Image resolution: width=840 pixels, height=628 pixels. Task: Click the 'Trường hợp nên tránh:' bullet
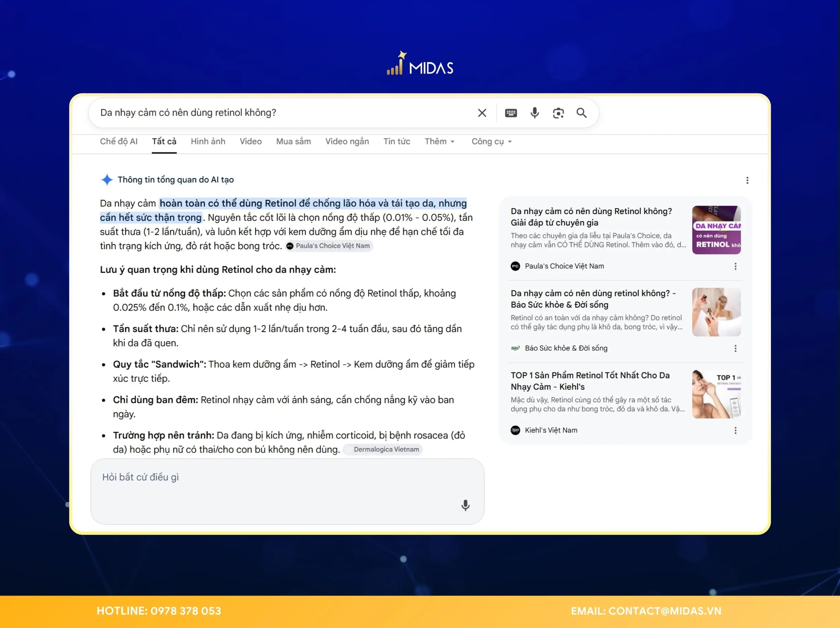(163, 435)
